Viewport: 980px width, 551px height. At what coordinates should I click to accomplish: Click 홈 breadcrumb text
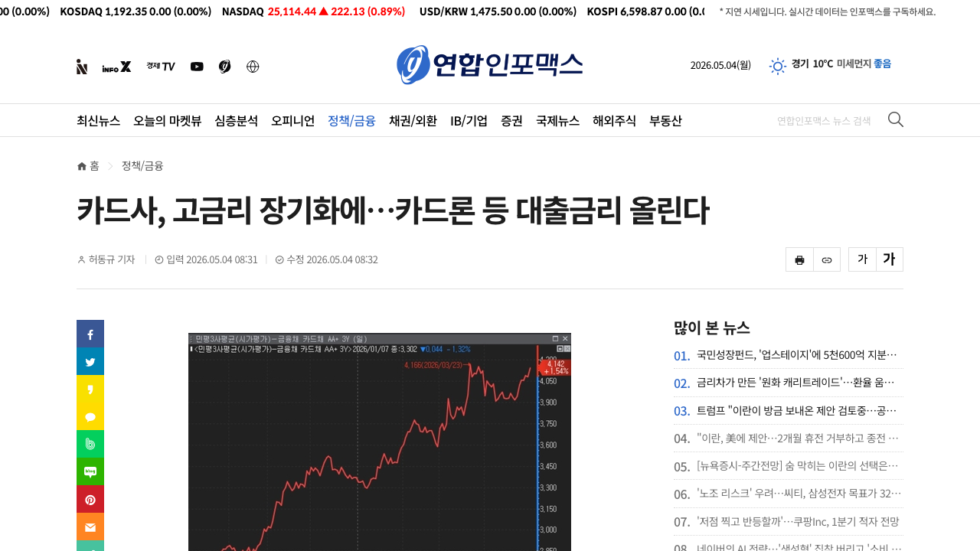(x=94, y=166)
